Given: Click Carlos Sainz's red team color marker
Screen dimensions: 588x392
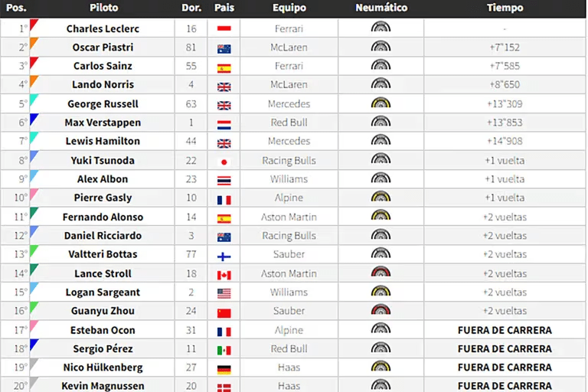Looking at the screenshot, I should pyautogui.click(x=33, y=62).
